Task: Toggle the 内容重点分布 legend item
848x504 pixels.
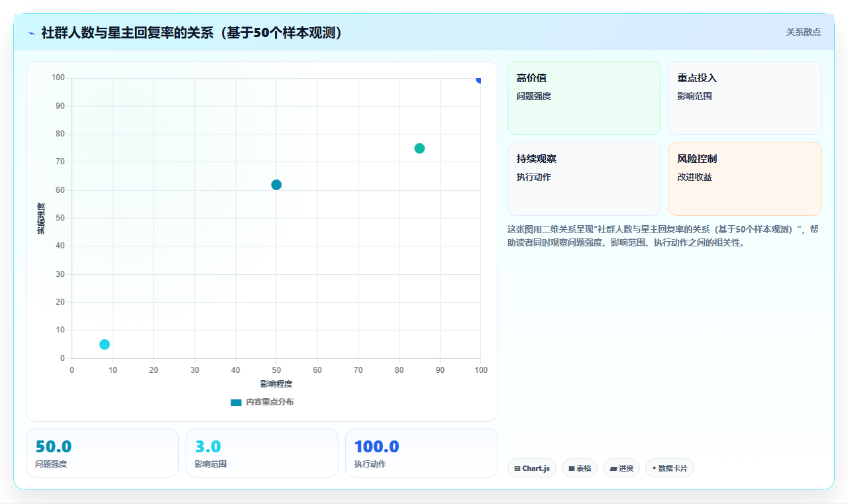Action: (262, 402)
